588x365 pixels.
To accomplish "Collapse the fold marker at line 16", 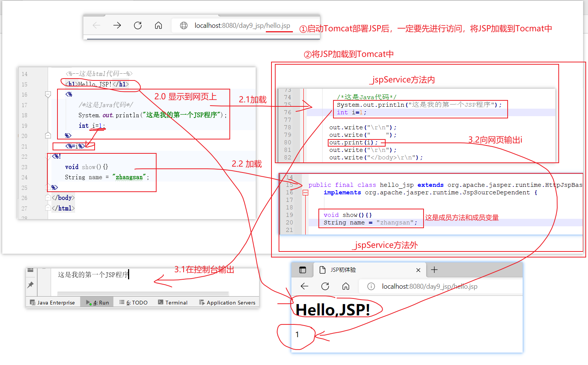I will (x=48, y=94).
